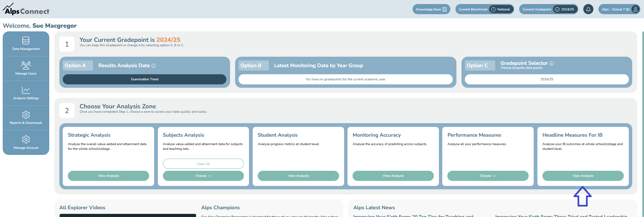Click info icon next to Gradepoint Selector
Viewport: 644px width, 217px height.
pyautogui.click(x=552, y=63)
